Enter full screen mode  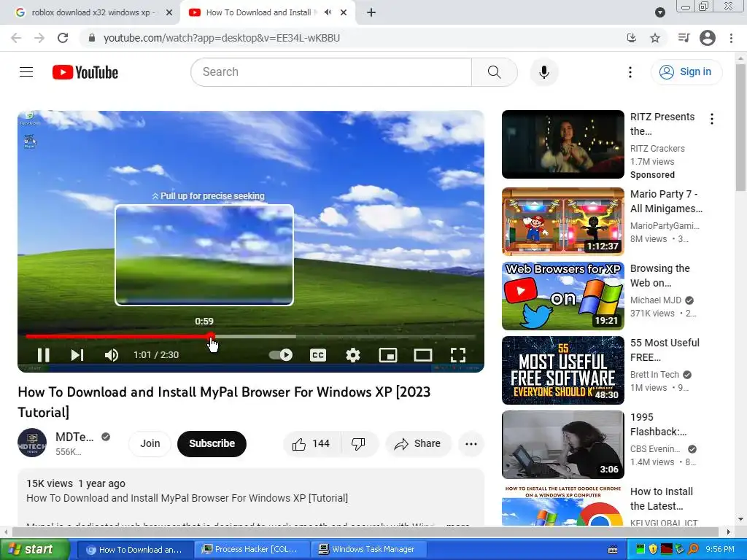[x=458, y=355]
